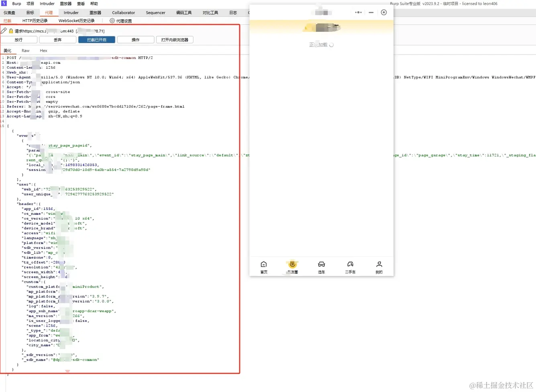Switch to the 仪表盘 tab
Screen dimensions: 536x392
9,12
